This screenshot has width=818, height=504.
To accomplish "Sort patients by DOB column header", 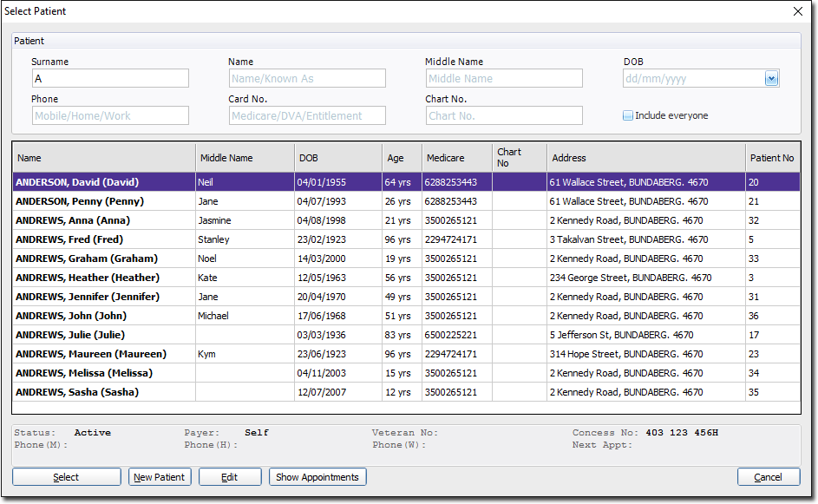I will tap(338, 158).
